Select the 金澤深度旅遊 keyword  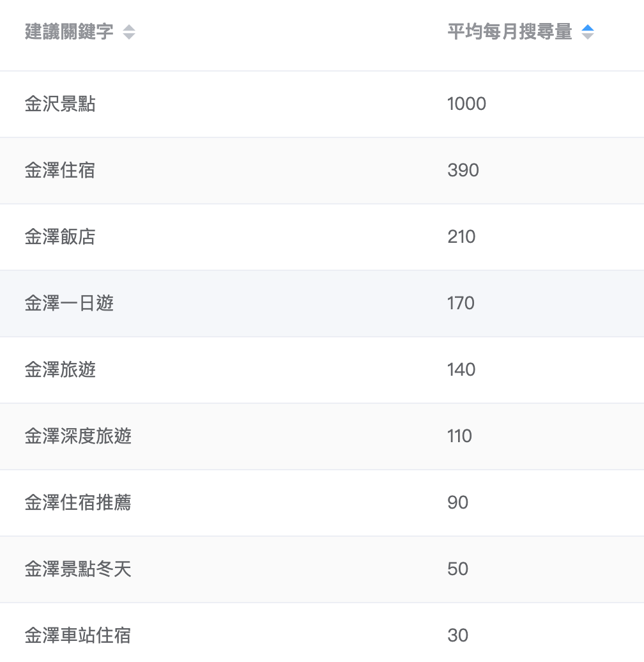78,436
